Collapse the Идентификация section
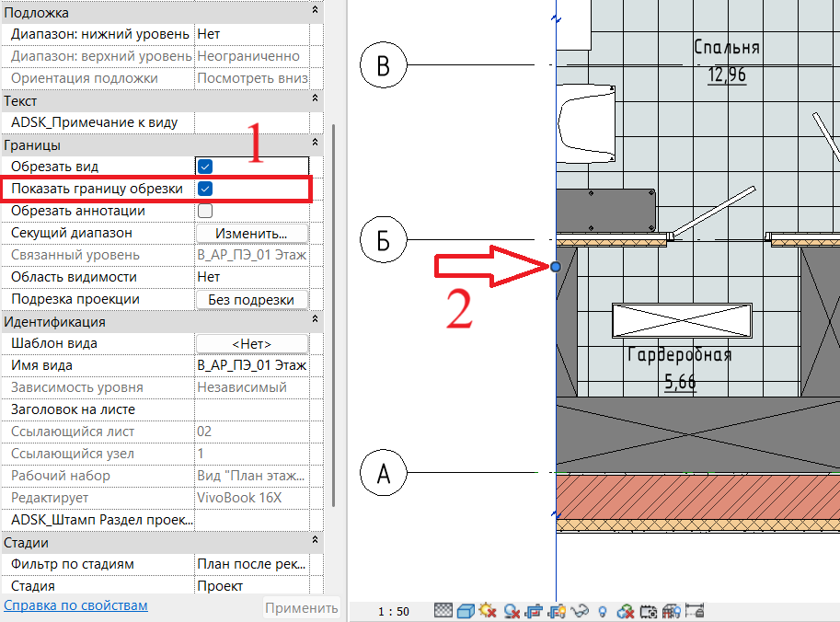The height and width of the screenshot is (622, 840). [315, 318]
